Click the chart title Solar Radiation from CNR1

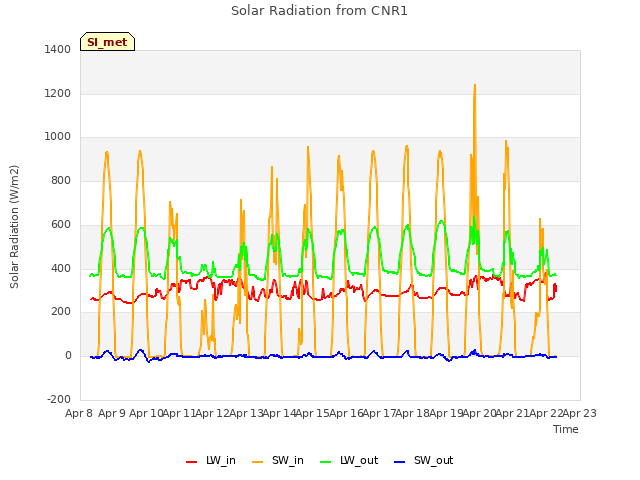[x=319, y=11]
